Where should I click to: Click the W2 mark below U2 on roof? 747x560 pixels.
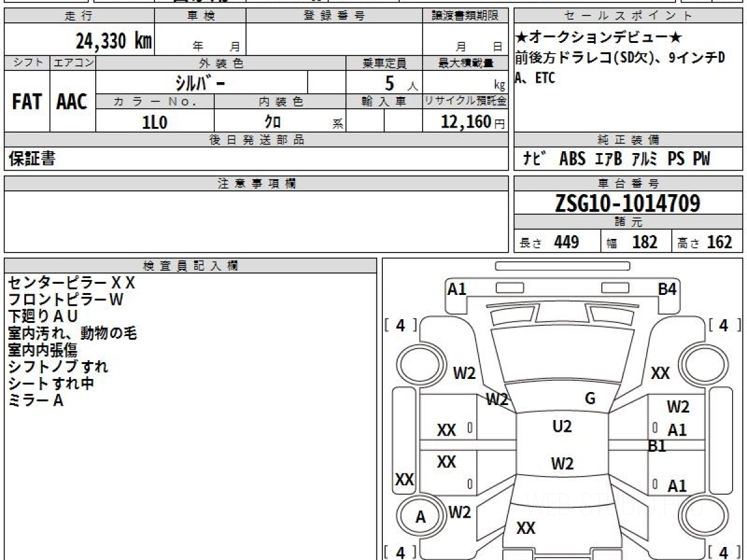(x=562, y=464)
